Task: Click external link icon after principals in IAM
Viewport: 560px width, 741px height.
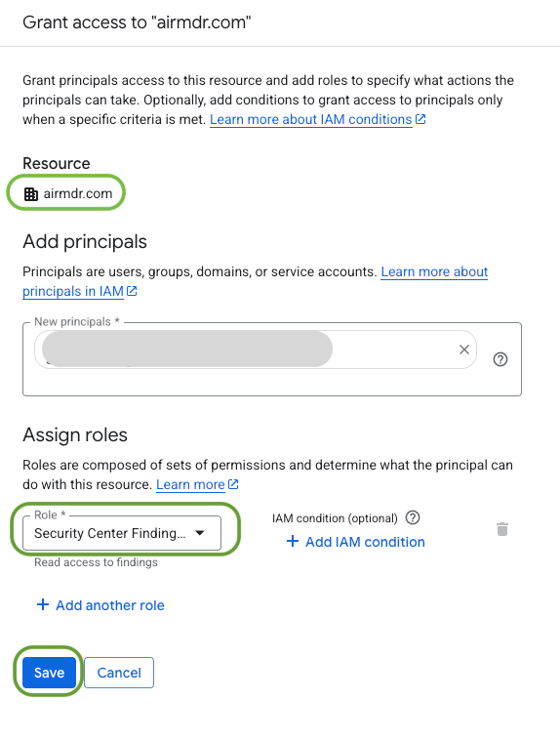Action: [133, 291]
